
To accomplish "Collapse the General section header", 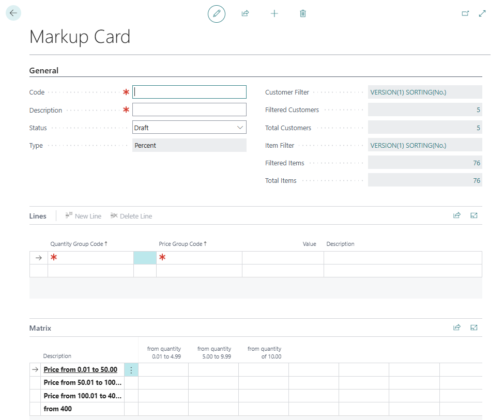I will click(x=44, y=71).
